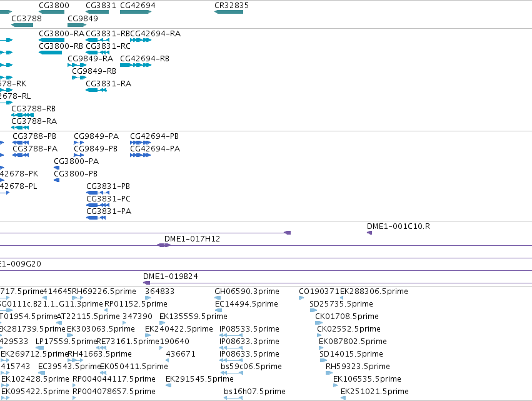Screen dimensions: 532x401
Task: Select the DME1-001C10.R marker
Action: pos(369,233)
